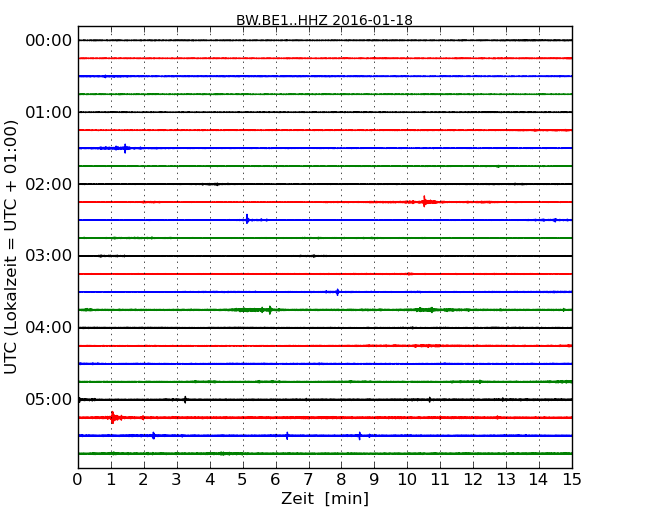
Task: Pick the red spike on the 02:15 trace
Action: pyautogui.click(x=424, y=202)
